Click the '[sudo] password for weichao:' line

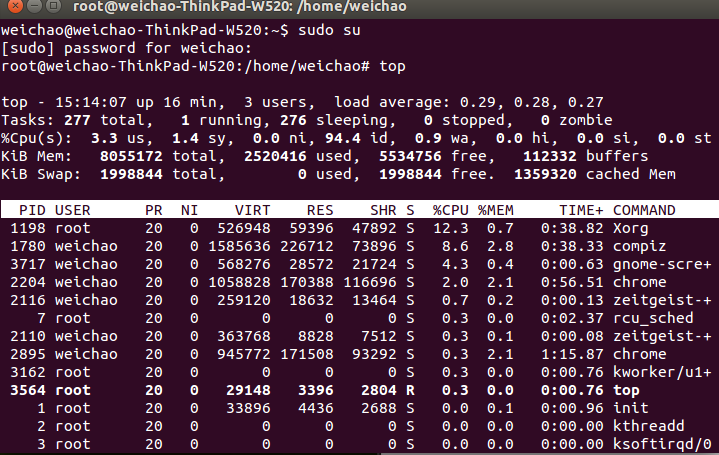tap(127, 48)
